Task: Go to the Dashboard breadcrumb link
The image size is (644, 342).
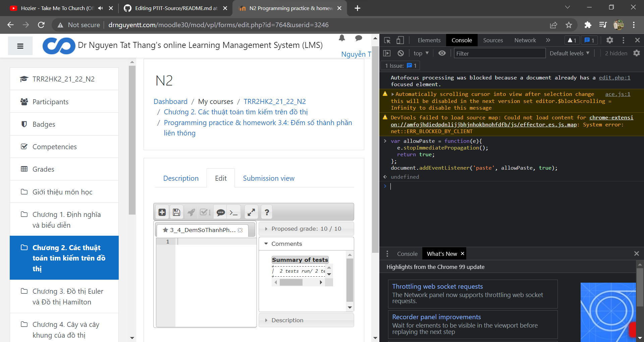Action: 170,102
